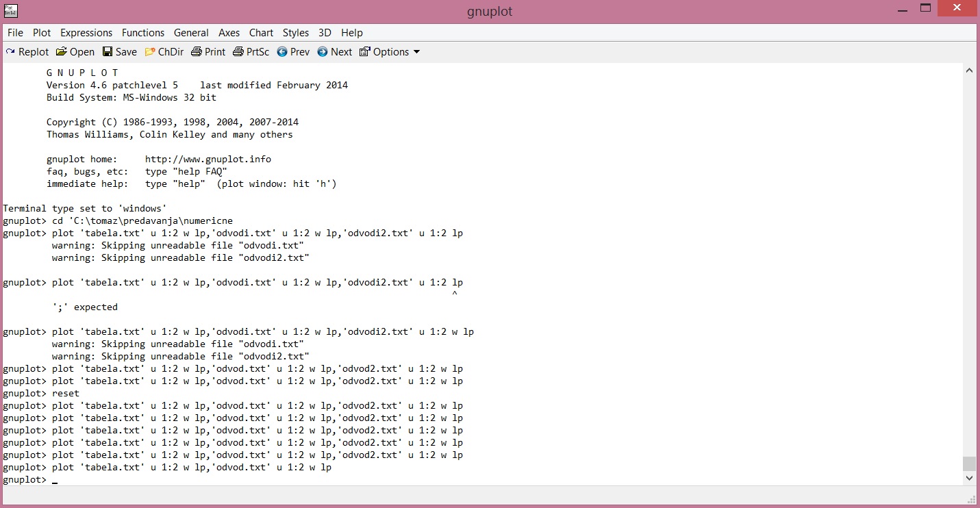980x508 pixels.
Task: Open the General menu
Action: pyautogui.click(x=191, y=33)
